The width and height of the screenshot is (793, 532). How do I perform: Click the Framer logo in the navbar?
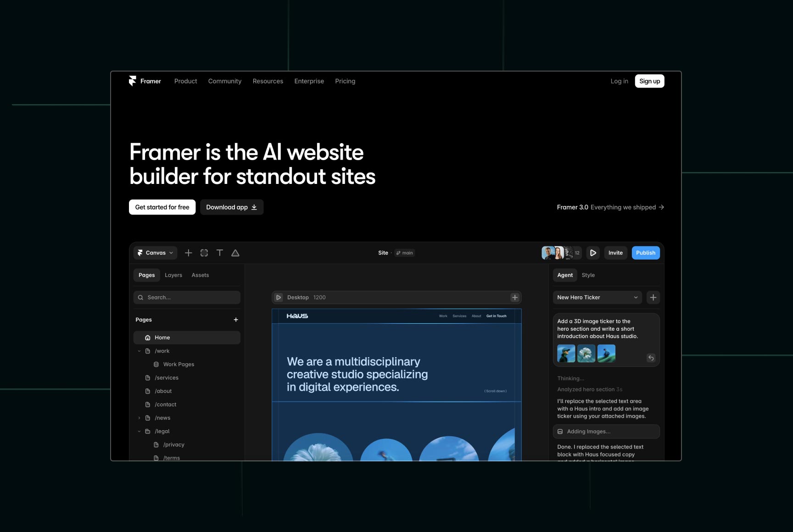[x=145, y=81]
